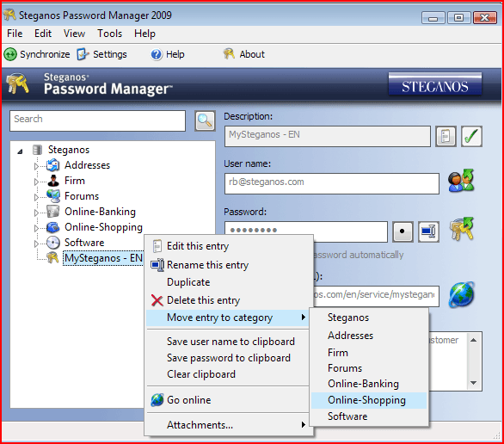
Task: Select Duplicate in the context menu
Action: (x=228, y=282)
